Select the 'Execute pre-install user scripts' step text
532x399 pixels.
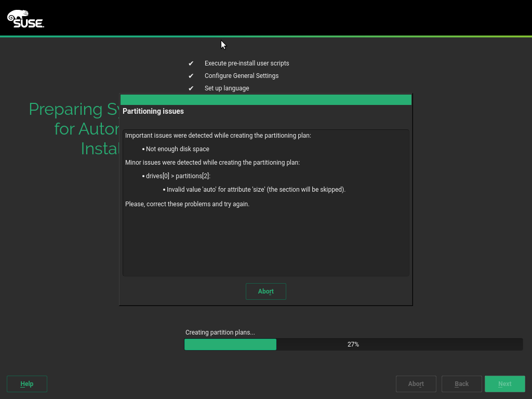point(247,63)
